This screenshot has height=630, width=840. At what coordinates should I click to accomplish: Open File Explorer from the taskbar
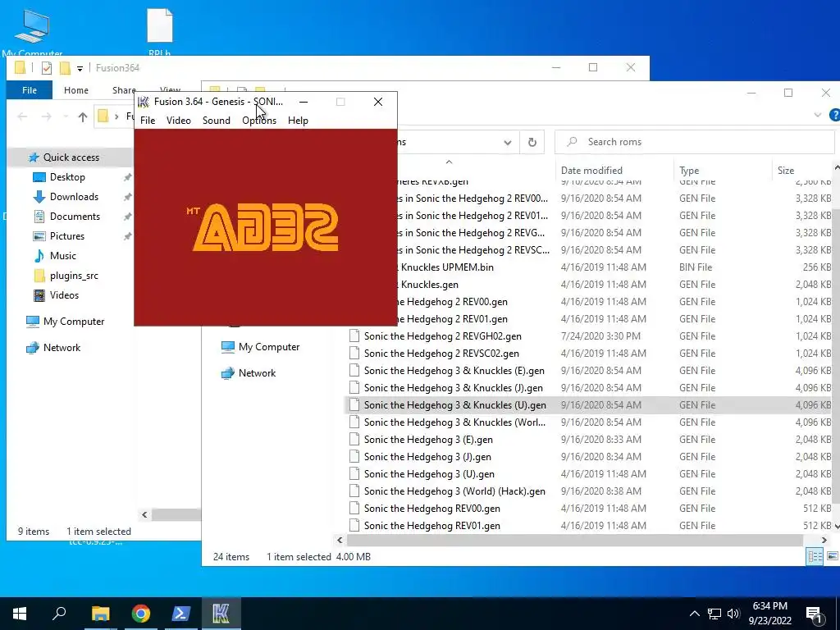[100, 614]
